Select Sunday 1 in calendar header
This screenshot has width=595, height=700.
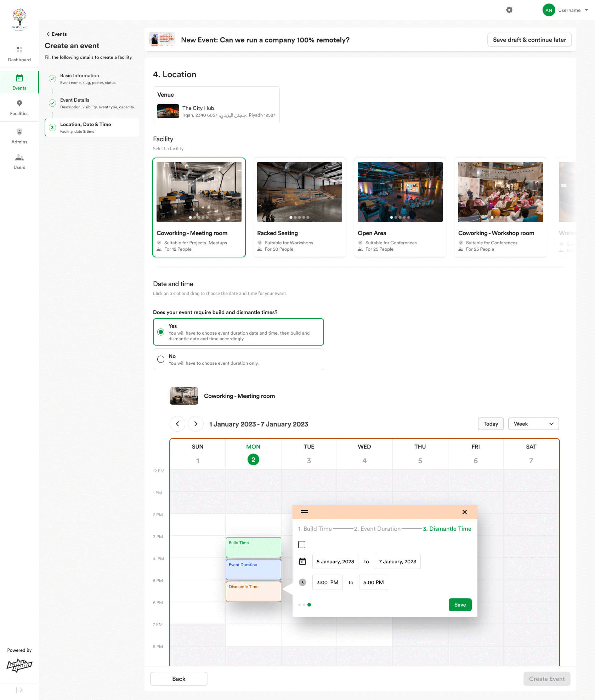(x=198, y=454)
